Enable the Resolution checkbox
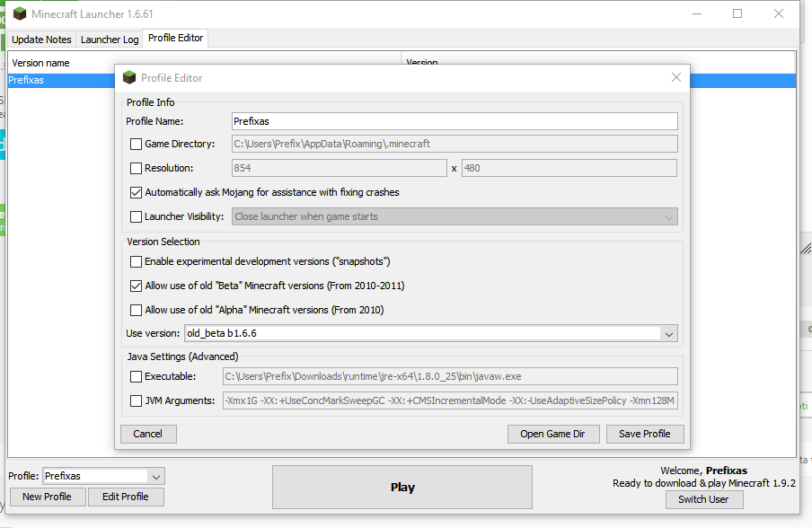The image size is (812, 528). pyautogui.click(x=136, y=168)
